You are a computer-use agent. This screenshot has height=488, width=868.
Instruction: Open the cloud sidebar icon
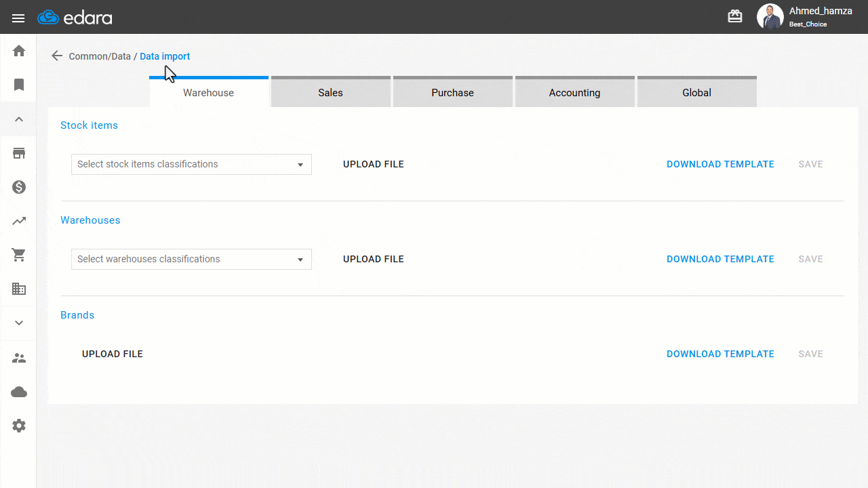[x=19, y=392]
